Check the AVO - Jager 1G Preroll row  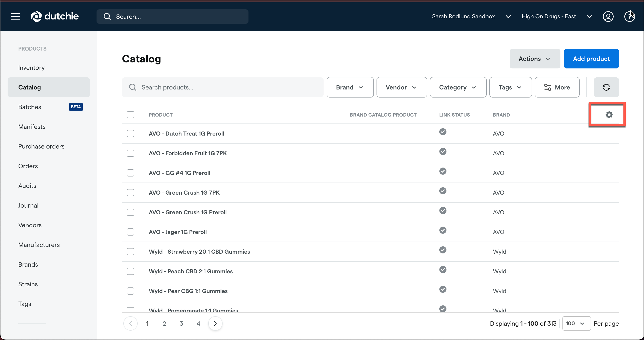[x=130, y=232]
